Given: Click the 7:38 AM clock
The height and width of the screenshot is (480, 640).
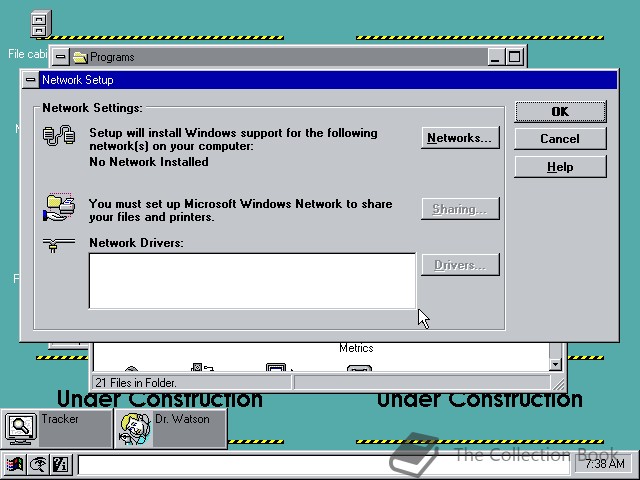Looking at the screenshot, I should coord(604,464).
